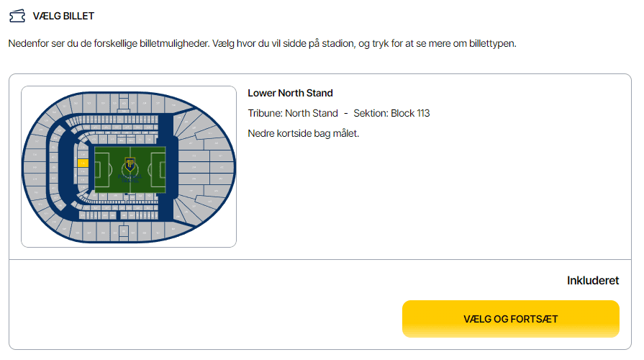The height and width of the screenshot is (360, 644).
Task: Click the Nedre kortside bag målet description
Action: tap(304, 134)
